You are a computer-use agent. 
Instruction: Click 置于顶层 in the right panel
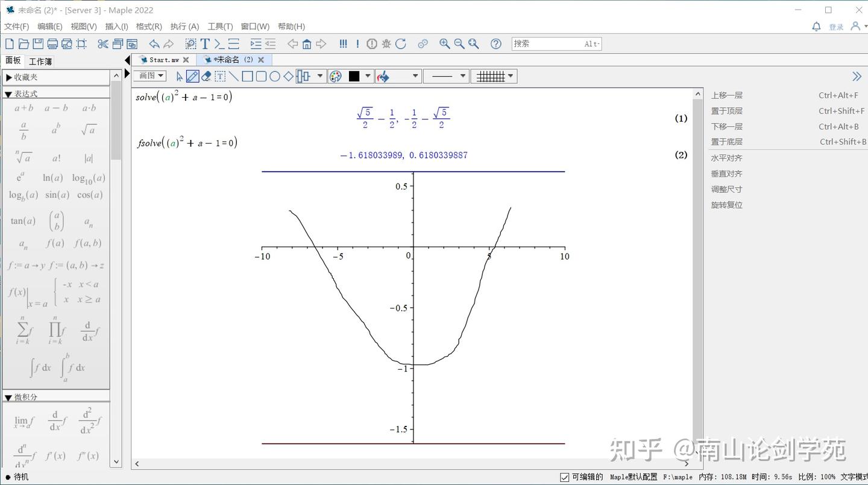[x=727, y=111]
